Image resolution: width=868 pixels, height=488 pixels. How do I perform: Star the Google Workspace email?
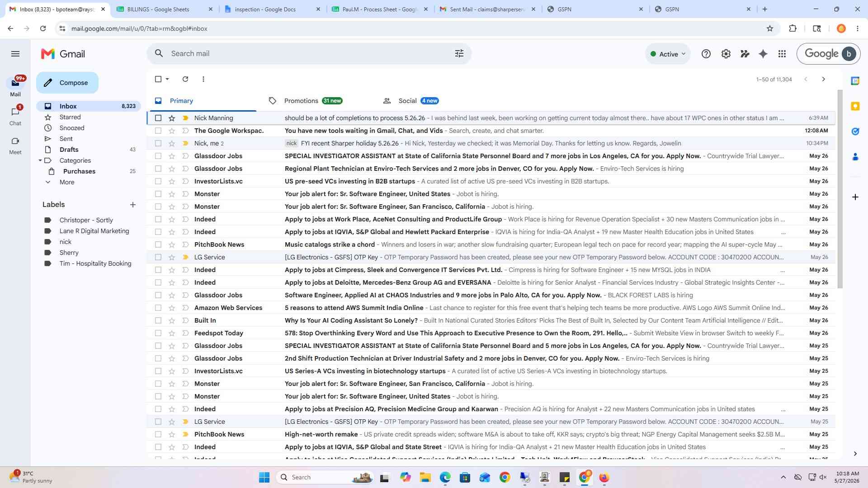(x=172, y=131)
